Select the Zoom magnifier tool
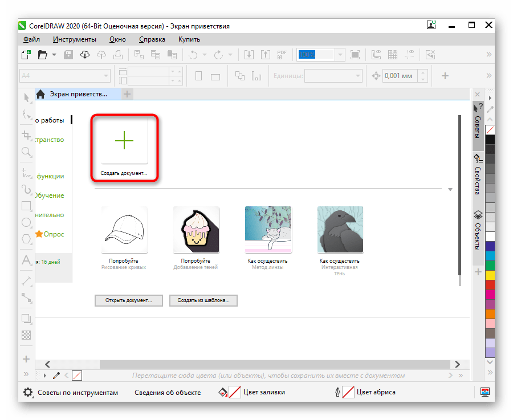The height and width of the screenshot is (420, 513). (26, 152)
